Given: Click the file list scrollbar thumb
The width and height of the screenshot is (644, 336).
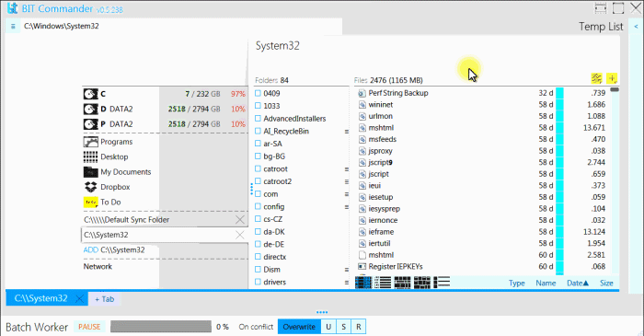Looking at the screenshot, I should point(615,89).
